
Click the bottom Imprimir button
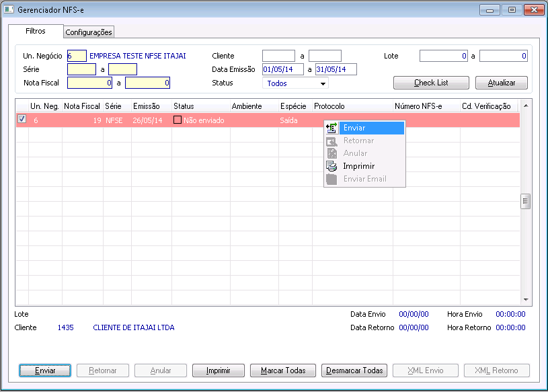pos(219,370)
